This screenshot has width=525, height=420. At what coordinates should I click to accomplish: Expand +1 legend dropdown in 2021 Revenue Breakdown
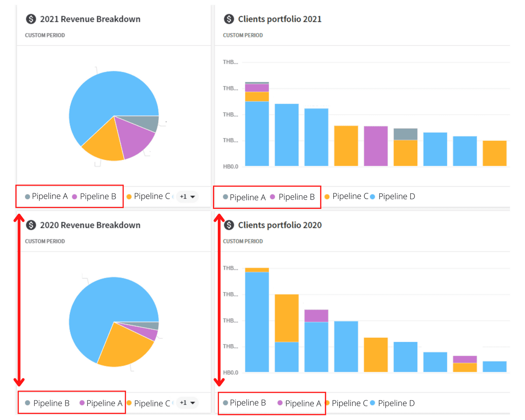pos(187,196)
